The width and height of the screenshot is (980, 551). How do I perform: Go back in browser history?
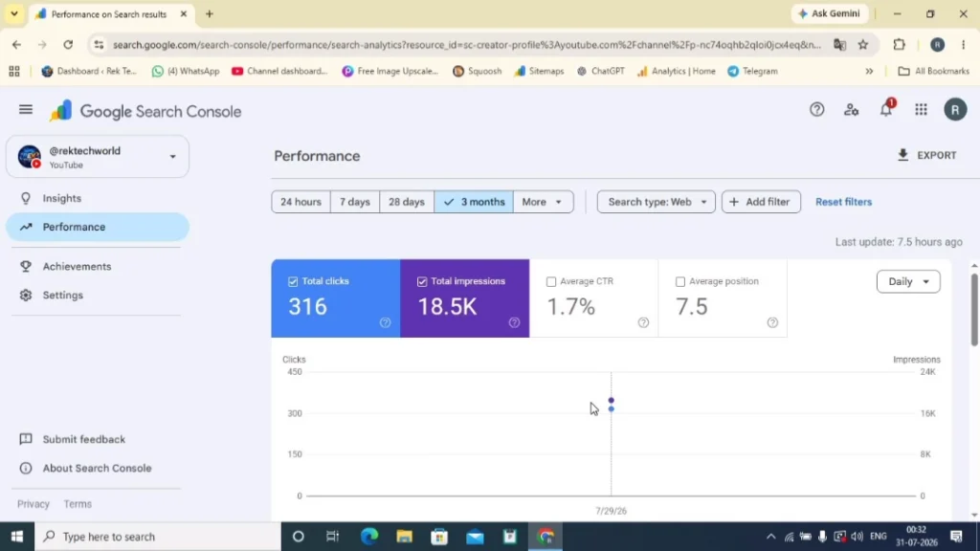[16, 44]
